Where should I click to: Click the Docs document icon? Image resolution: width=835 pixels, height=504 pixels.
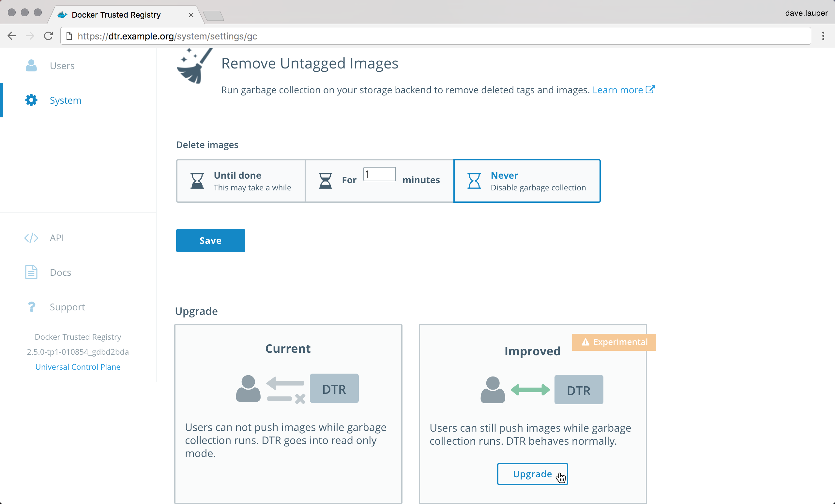click(x=31, y=272)
